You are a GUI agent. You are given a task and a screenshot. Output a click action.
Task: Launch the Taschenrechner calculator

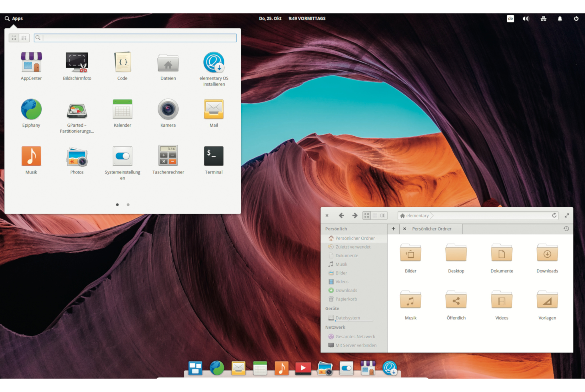pos(168,156)
